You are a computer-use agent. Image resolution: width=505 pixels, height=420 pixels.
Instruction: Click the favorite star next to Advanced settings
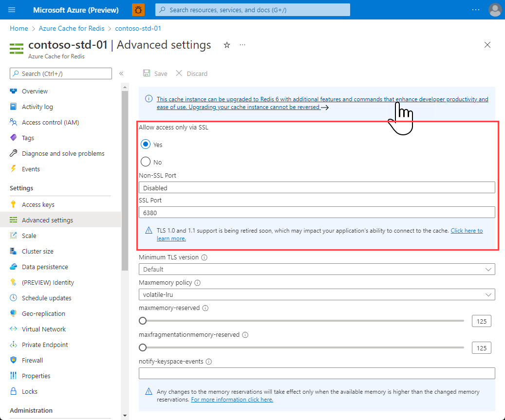(226, 45)
